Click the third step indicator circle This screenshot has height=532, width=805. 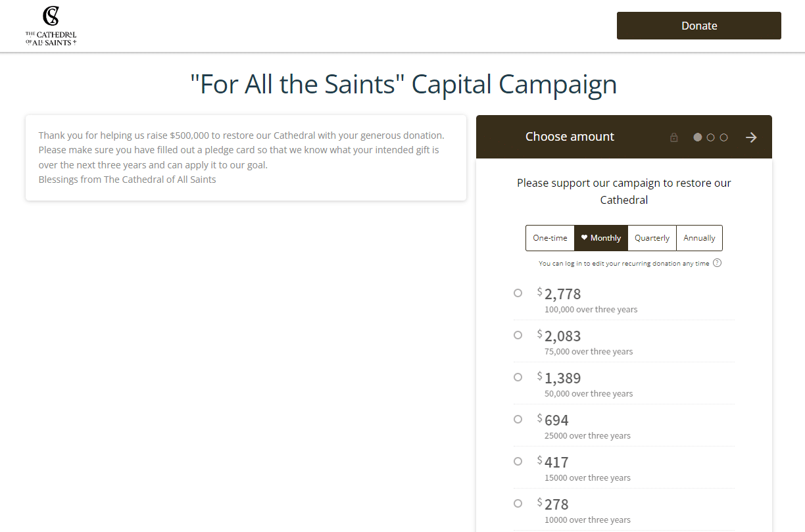724,137
